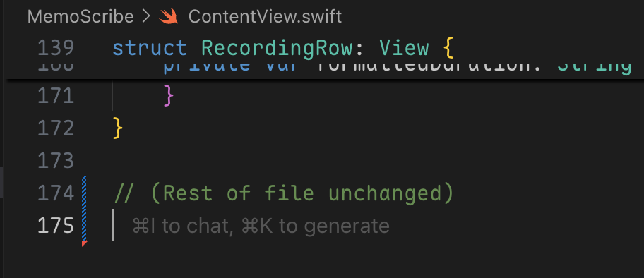This screenshot has height=278, width=644.
Task: Click the View type in the sticky header
Action: tap(404, 49)
